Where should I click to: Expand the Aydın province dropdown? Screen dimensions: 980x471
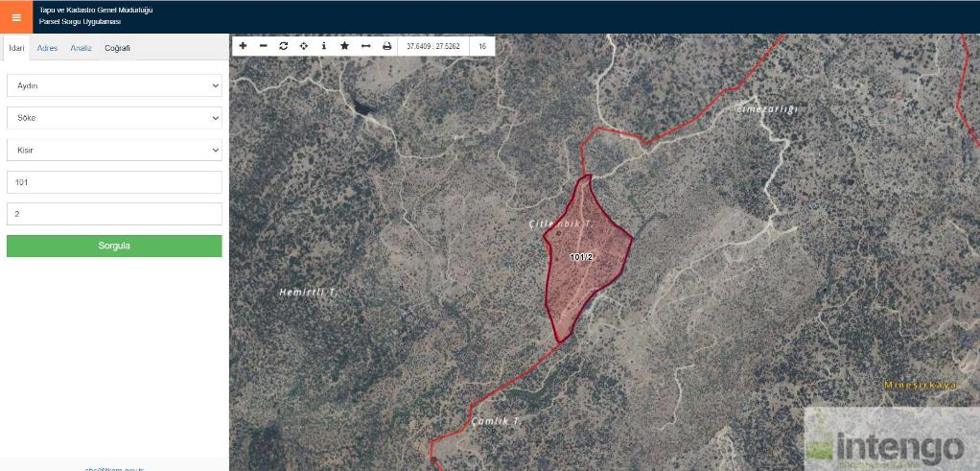tap(114, 85)
